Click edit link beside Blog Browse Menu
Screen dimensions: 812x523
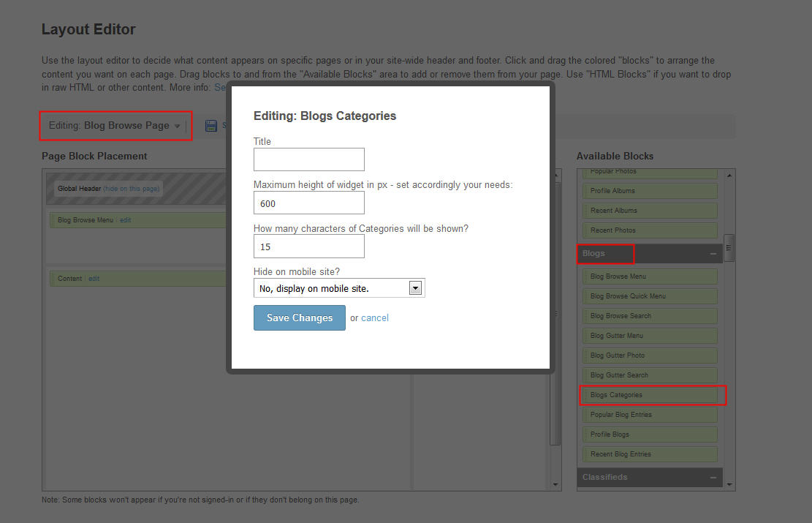tap(126, 220)
